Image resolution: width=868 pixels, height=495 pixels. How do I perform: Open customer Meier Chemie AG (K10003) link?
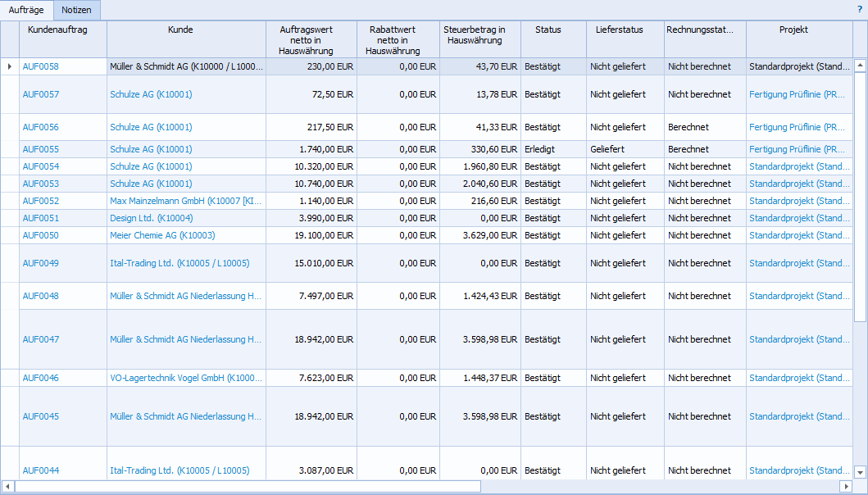click(162, 235)
